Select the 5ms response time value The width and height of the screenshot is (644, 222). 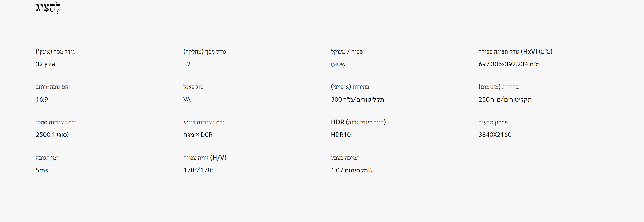pos(42,170)
